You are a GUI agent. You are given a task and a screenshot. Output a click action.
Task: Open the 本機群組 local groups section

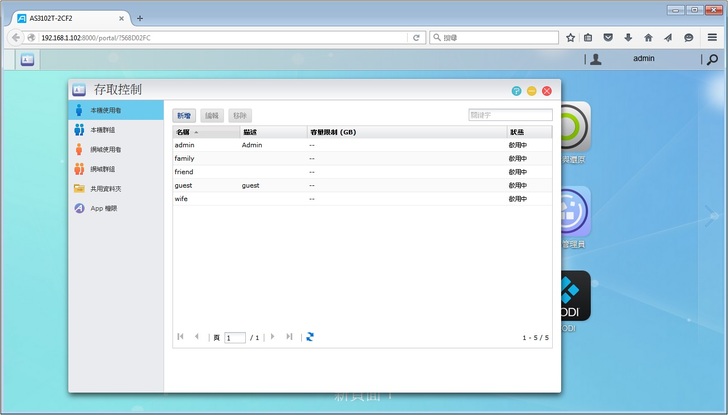tap(104, 129)
